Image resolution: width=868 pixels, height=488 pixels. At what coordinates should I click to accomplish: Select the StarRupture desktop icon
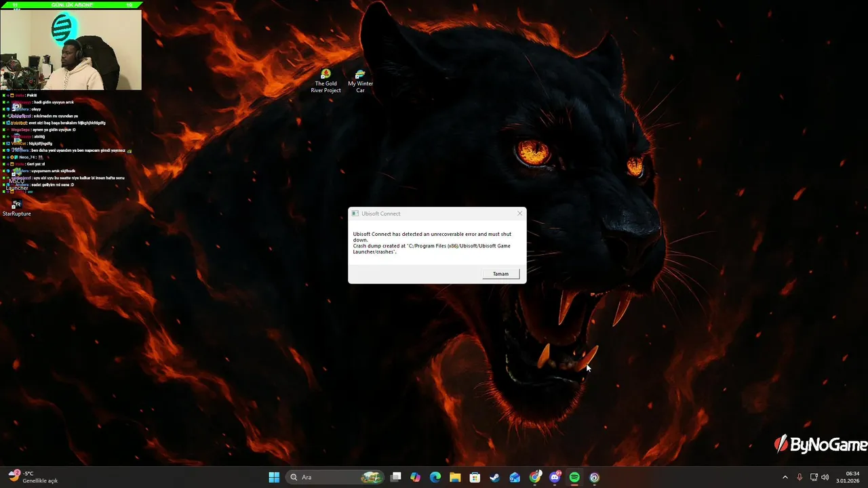click(x=17, y=208)
